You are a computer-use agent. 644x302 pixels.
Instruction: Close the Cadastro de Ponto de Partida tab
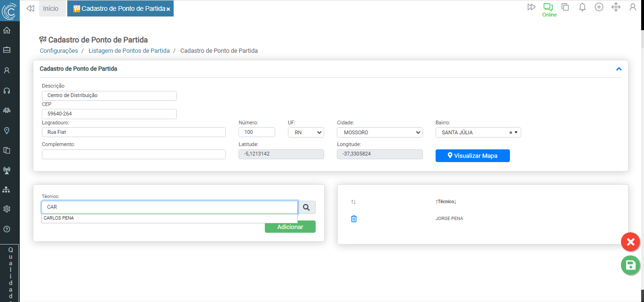click(x=168, y=9)
